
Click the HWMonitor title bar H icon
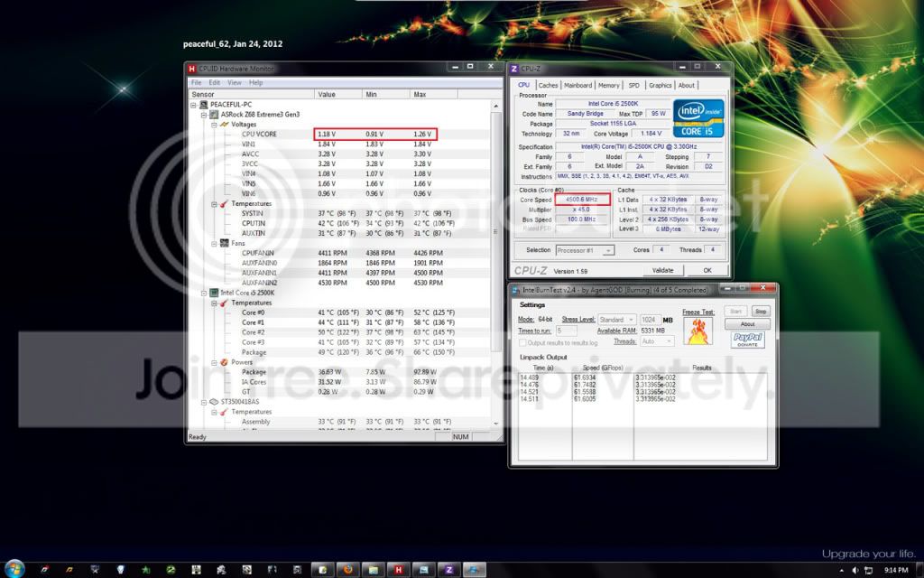[x=192, y=69]
